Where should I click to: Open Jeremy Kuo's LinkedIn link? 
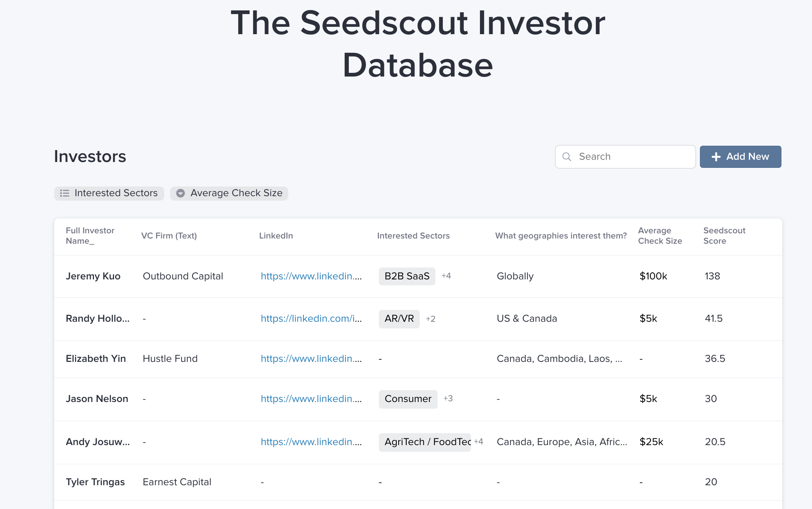click(311, 276)
